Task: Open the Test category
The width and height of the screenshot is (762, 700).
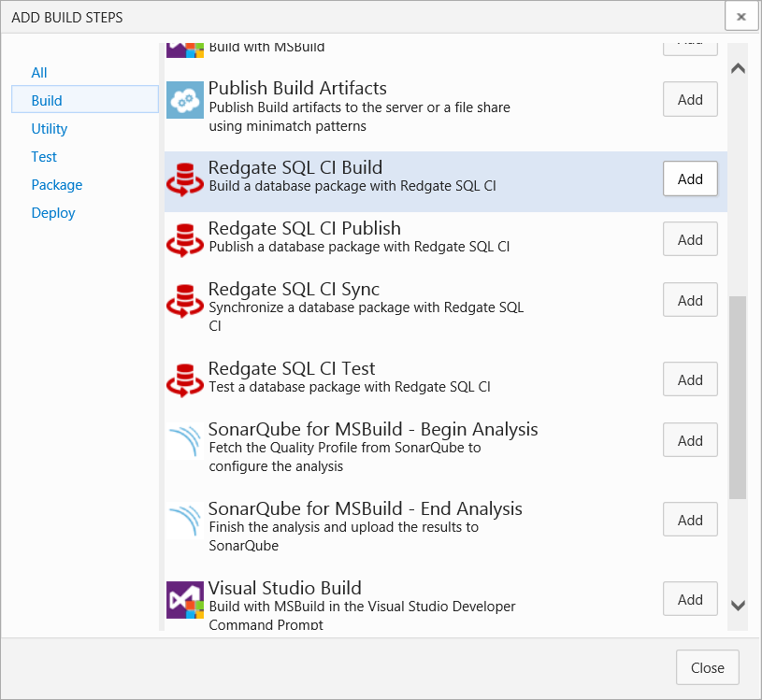Action: click(44, 157)
